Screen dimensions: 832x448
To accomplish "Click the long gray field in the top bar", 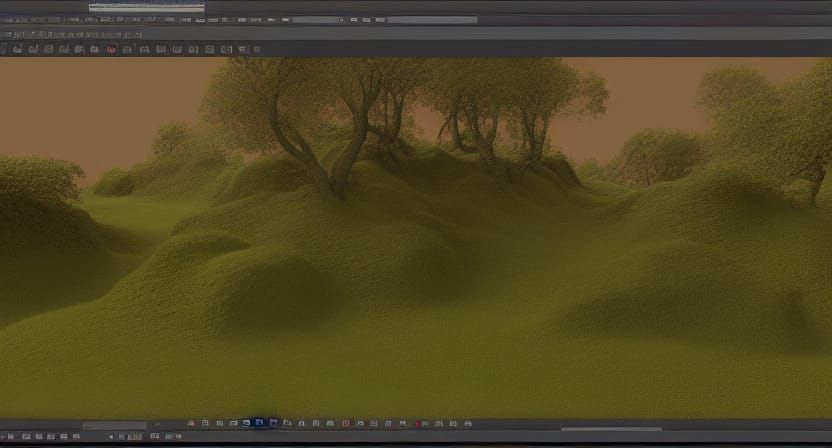I will pos(432,20).
